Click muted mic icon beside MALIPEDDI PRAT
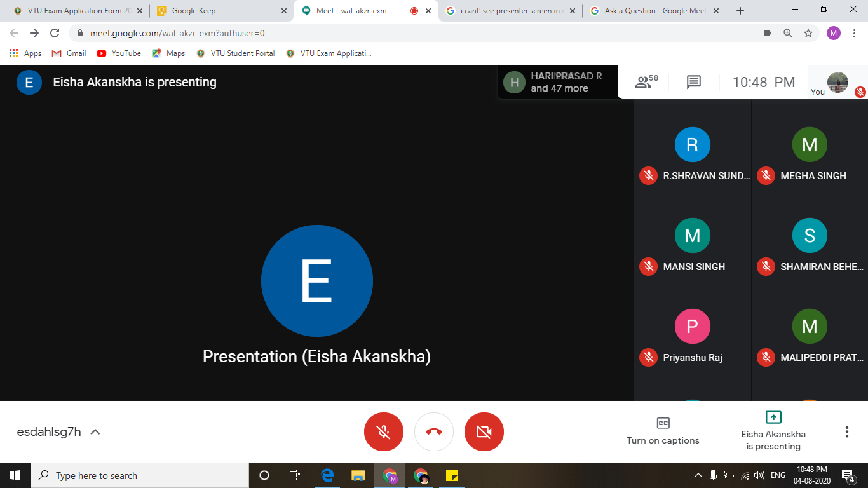Viewport: 868px width, 488px height. tap(766, 357)
